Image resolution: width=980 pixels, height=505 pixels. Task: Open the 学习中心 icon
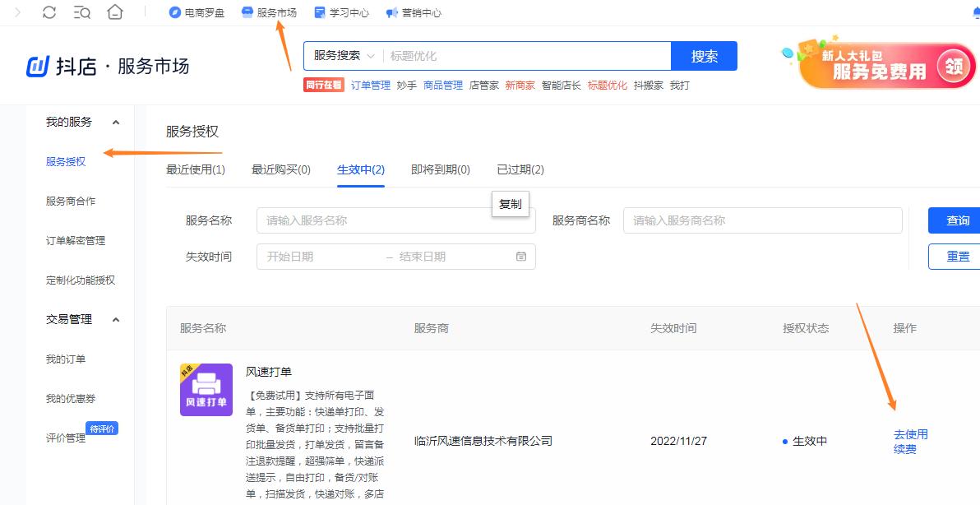click(x=319, y=12)
